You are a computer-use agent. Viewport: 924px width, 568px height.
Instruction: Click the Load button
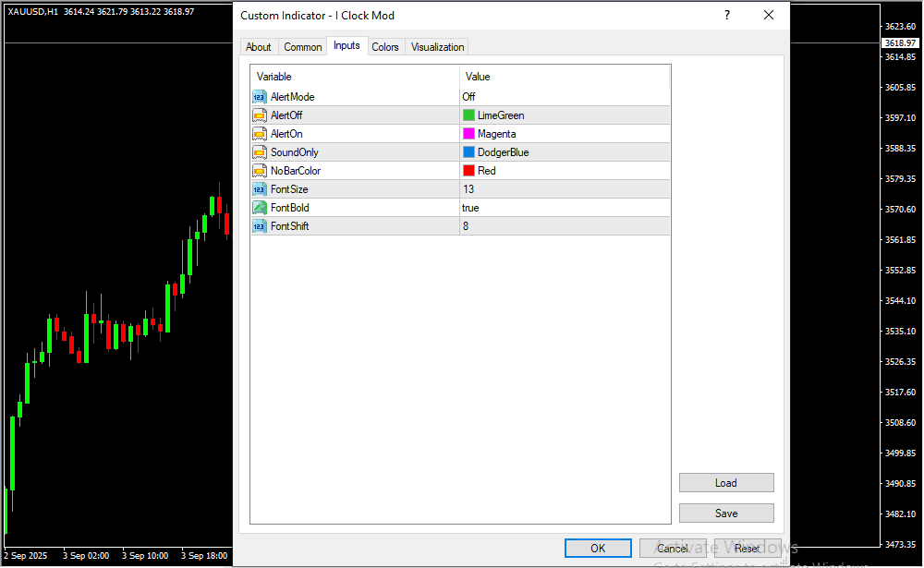tap(725, 483)
